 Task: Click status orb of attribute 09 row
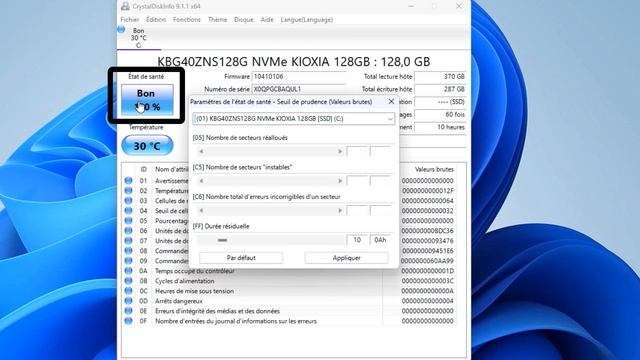(129, 260)
